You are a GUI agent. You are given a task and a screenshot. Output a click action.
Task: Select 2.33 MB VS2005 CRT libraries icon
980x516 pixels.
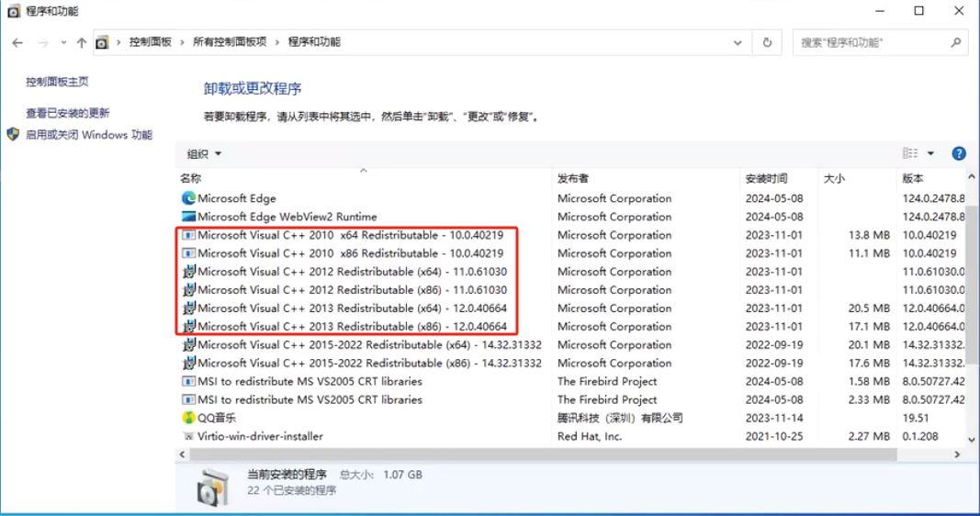click(x=188, y=399)
